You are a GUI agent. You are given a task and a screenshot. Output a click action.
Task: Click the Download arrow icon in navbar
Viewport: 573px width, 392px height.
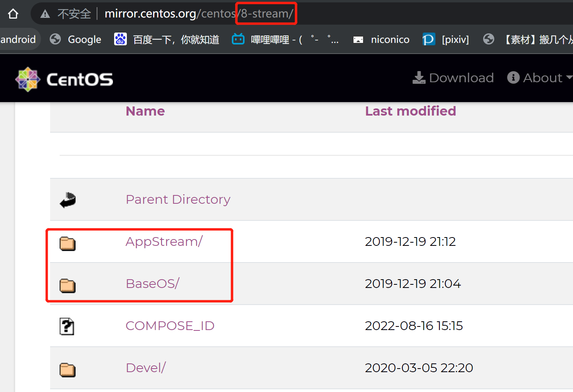pos(419,77)
